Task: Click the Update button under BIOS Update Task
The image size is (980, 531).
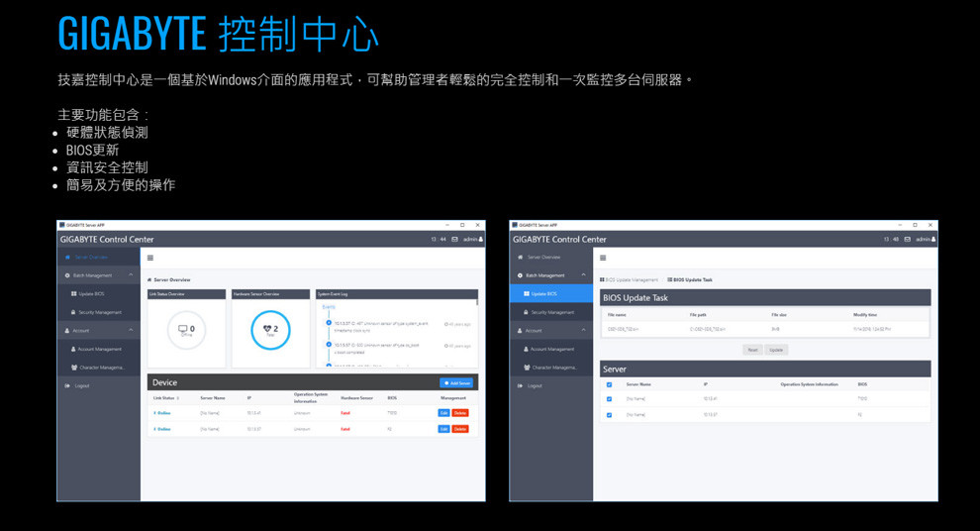Action: pyautogui.click(x=776, y=351)
